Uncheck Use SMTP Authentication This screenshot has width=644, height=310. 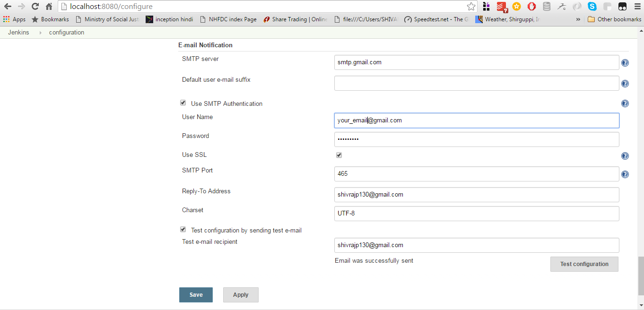click(183, 103)
